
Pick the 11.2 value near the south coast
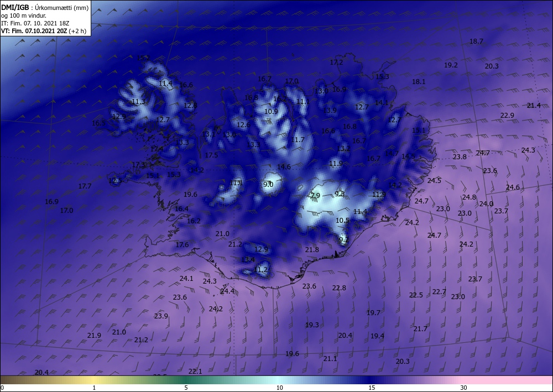tap(260, 270)
